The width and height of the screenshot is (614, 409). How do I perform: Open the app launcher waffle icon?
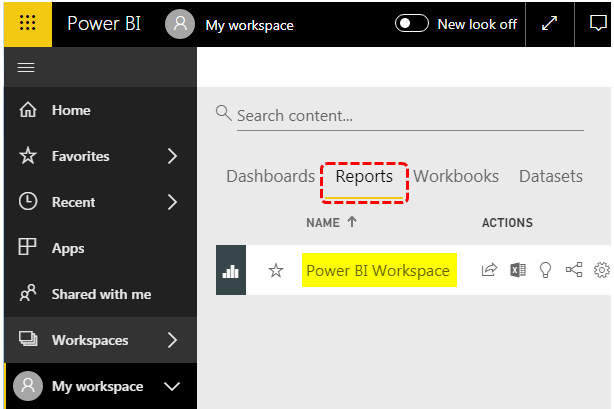28,24
